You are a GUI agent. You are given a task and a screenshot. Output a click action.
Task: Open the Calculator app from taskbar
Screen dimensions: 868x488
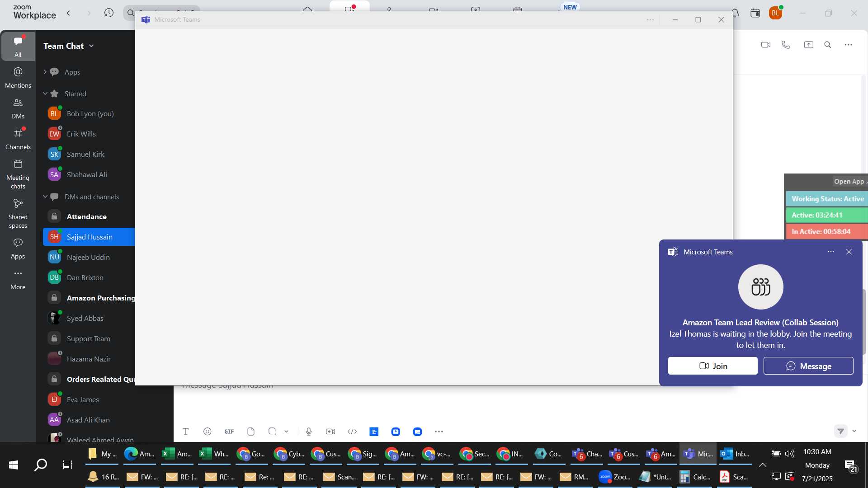pos(696,477)
